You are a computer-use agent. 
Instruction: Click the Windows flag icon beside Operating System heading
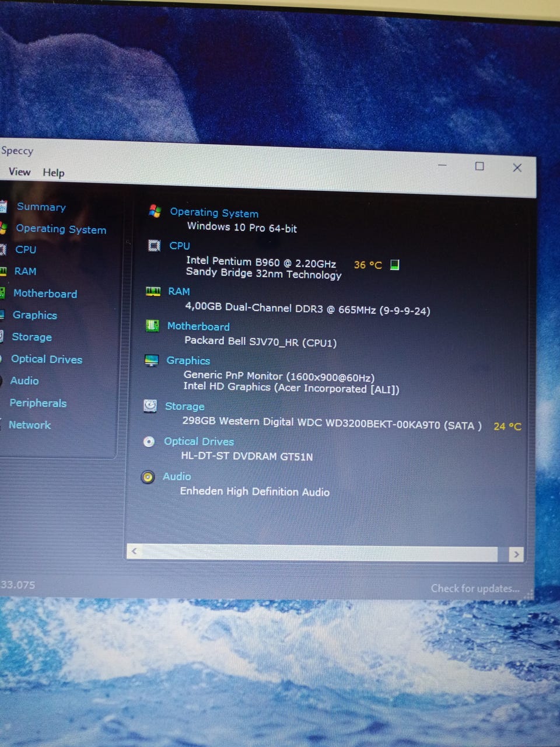pos(155,211)
